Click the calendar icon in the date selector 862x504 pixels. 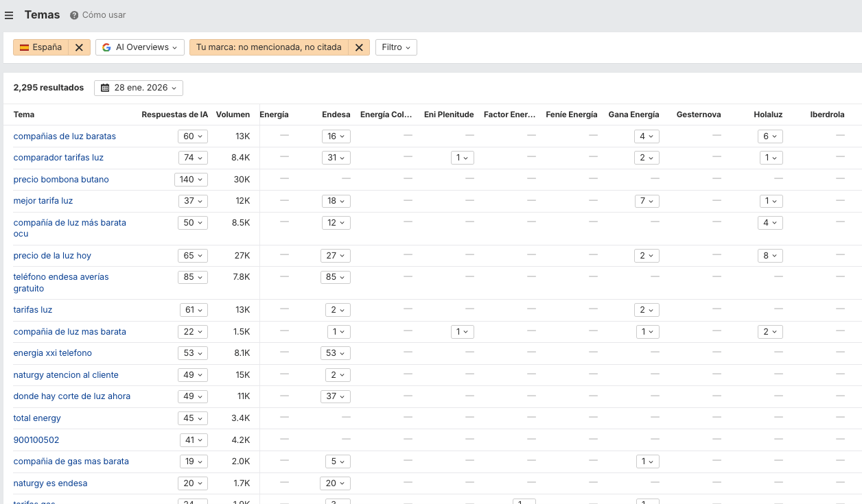105,88
